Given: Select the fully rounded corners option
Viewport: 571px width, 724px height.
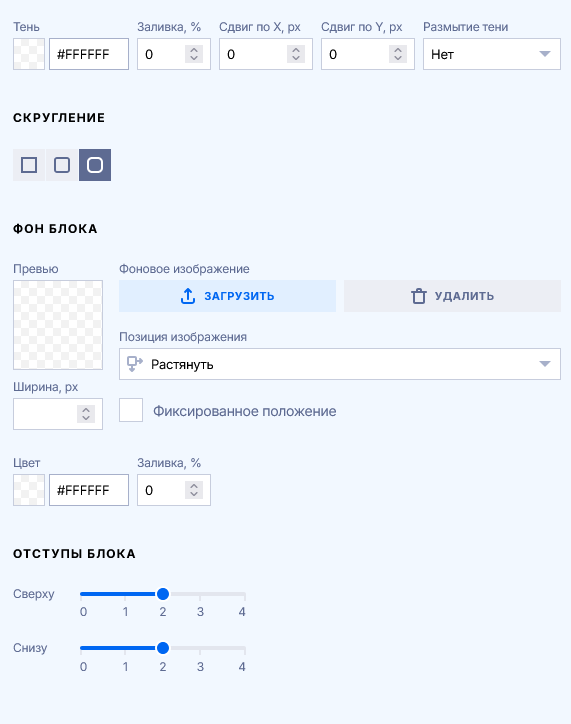Looking at the screenshot, I should [x=95, y=165].
